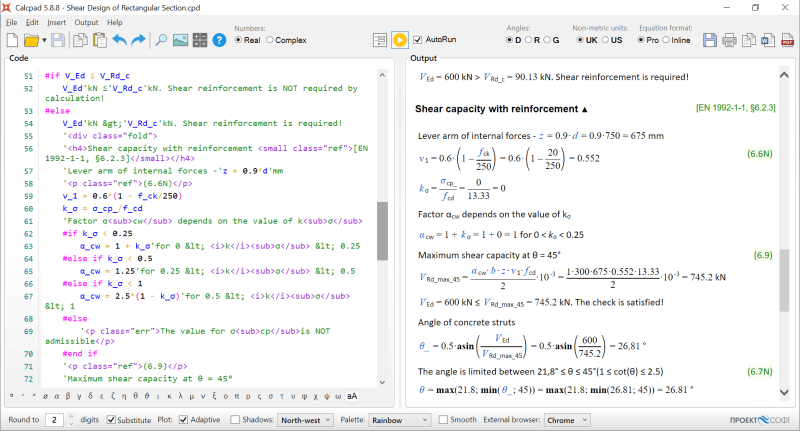This screenshot has width=800, height=431.
Task: Toggle the Adaptive plot checkbox
Action: 184,420
